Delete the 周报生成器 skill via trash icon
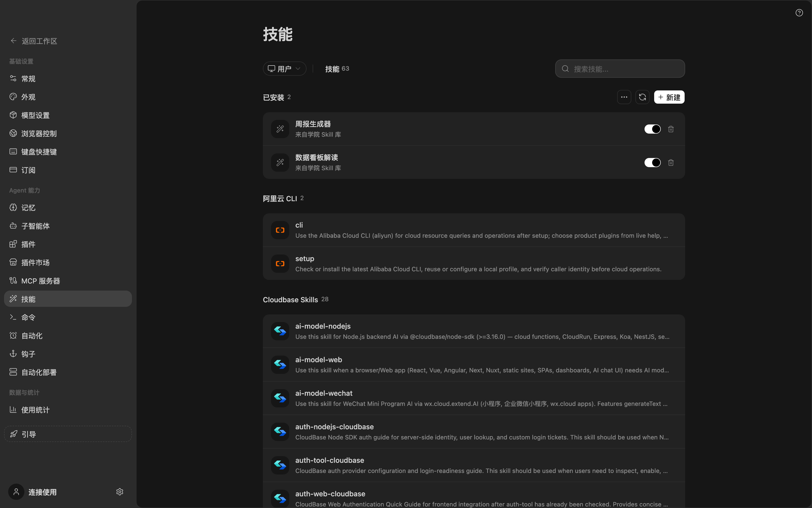Viewport: 812px width, 508px height. (670, 129)
